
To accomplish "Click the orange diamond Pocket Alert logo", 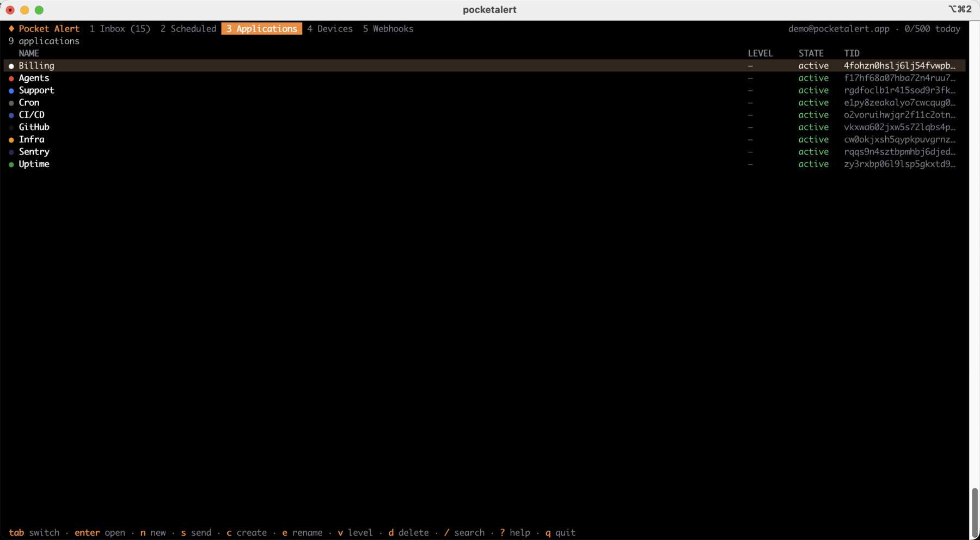I will [11, 29].
